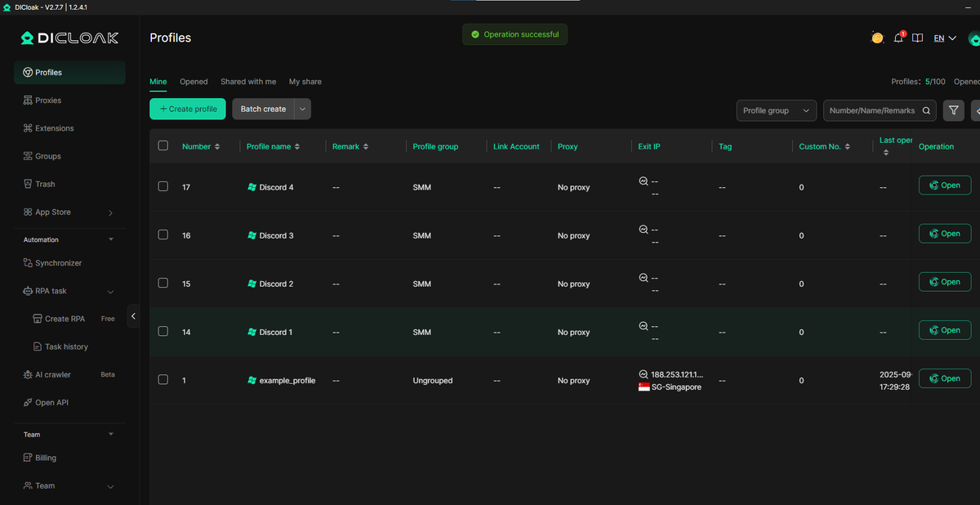
Task: Open the filter icon next to search
Action: [x=953, y=109]
